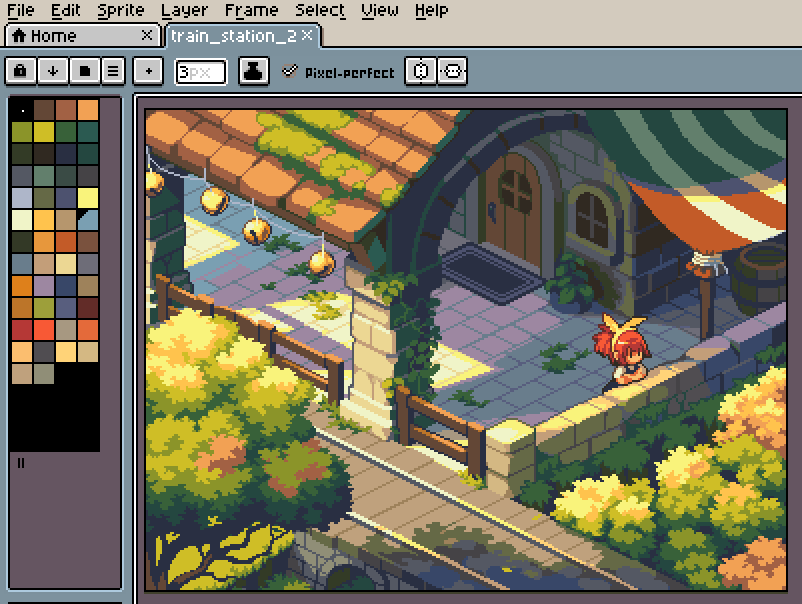Open the brush type selector button
The width and height of the screenshot is (802, 604).
148,71
